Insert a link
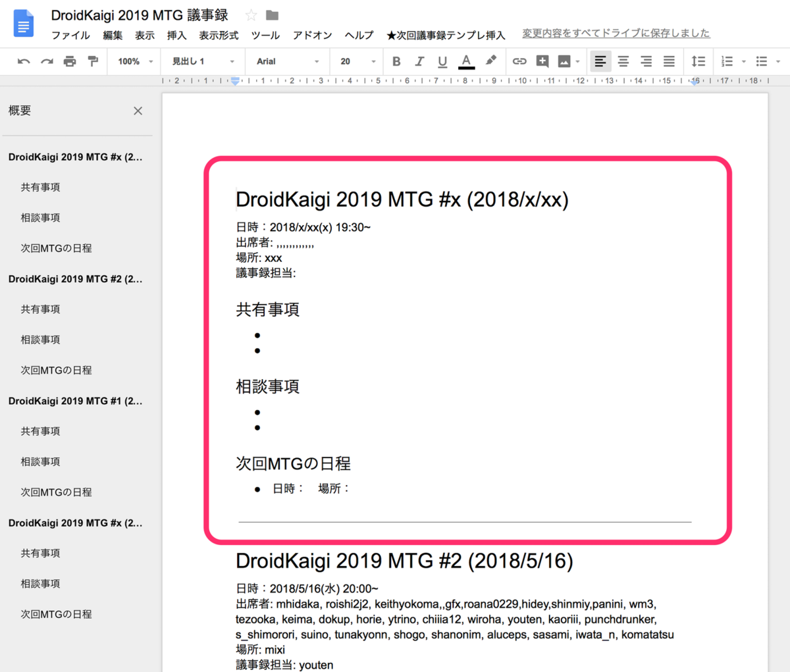This screenshot has height=672, width=790. [x=519, y=61]
